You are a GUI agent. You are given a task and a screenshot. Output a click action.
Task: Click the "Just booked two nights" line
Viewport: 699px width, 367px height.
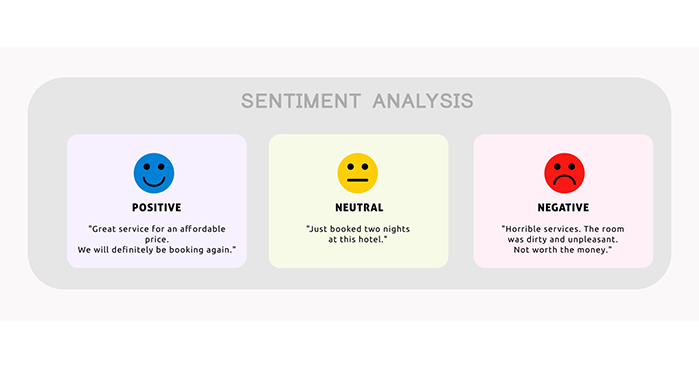[358, 229]
